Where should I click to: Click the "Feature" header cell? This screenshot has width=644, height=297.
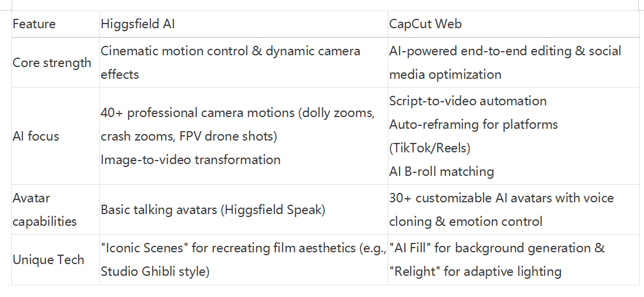34,24
